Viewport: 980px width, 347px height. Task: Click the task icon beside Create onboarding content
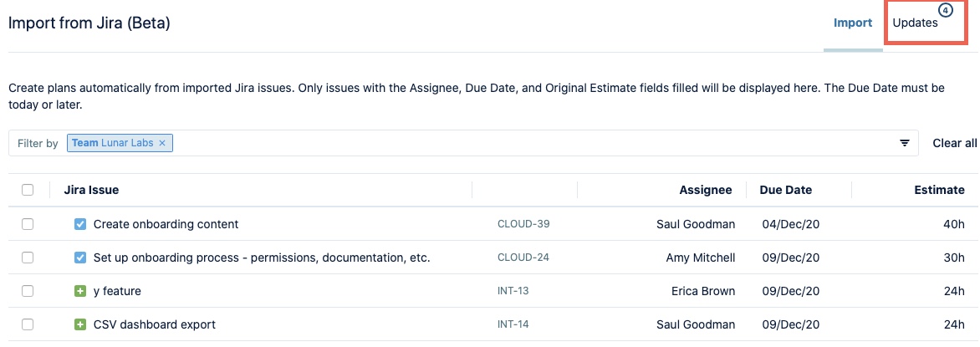80,224
